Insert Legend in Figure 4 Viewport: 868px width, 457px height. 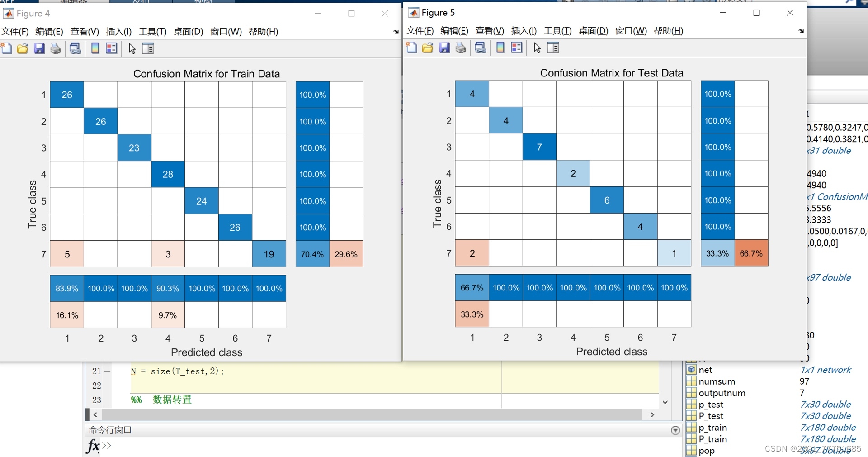(112, 48)
